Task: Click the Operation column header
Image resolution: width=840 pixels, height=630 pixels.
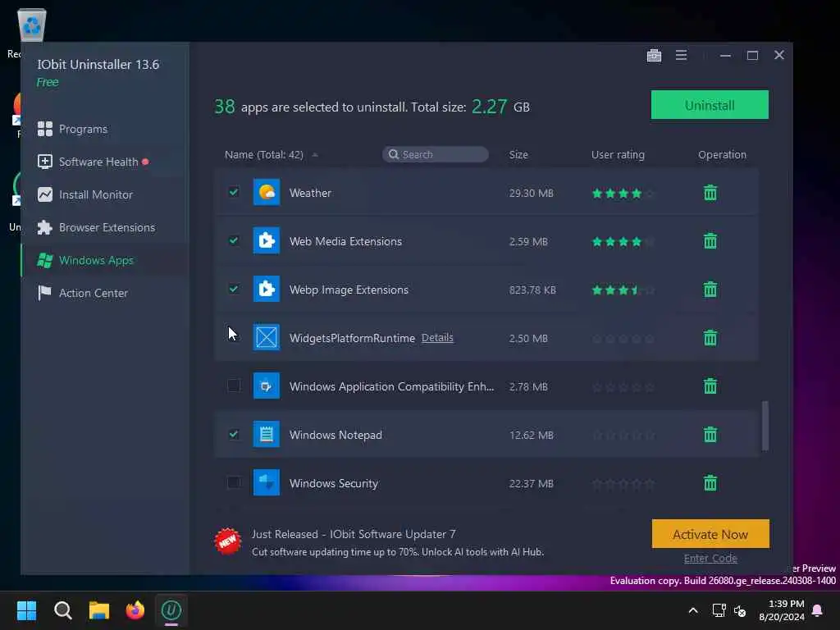Action: 722,154
